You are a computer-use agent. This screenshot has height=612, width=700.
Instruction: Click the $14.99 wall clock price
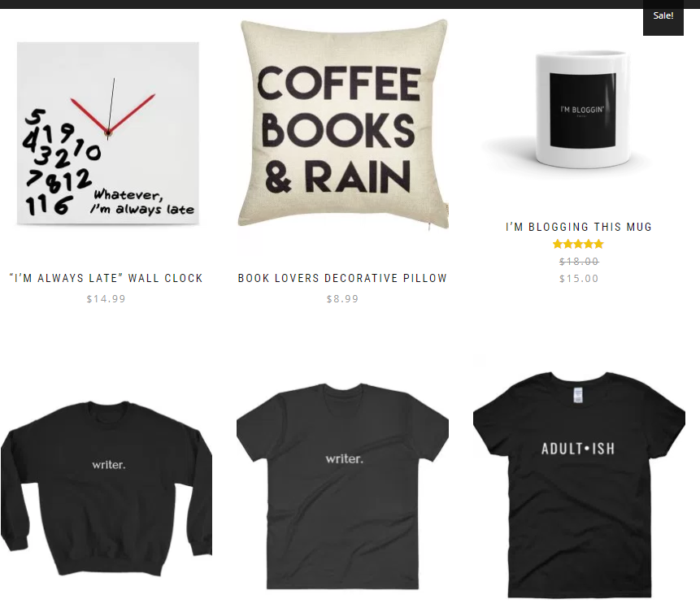tap(106, 299)
